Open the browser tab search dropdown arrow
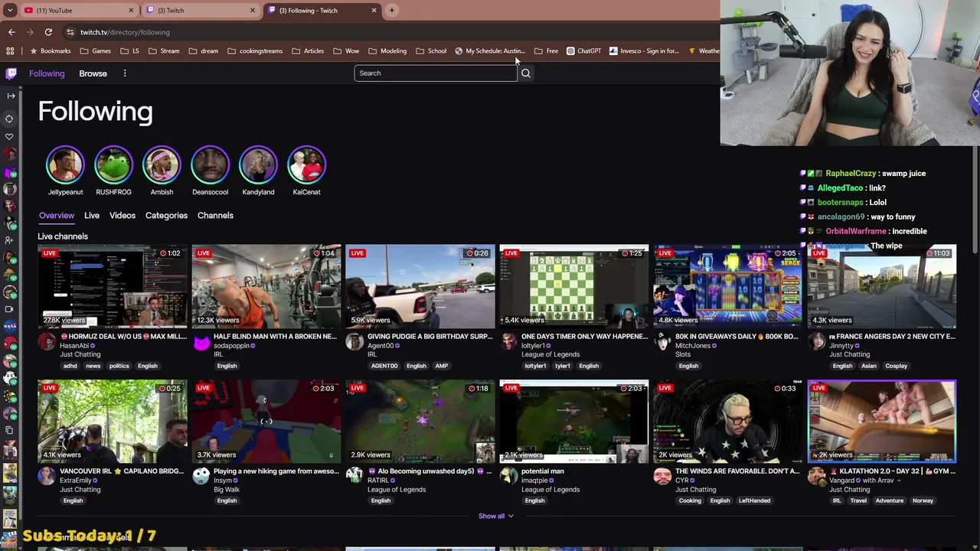 (x=10, y=10)
